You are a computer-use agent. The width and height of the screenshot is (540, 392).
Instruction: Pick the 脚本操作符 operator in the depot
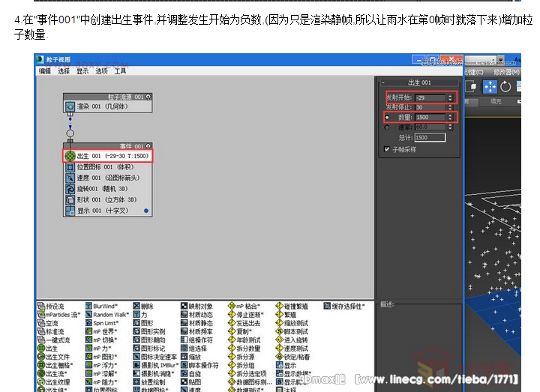(199, 365)
